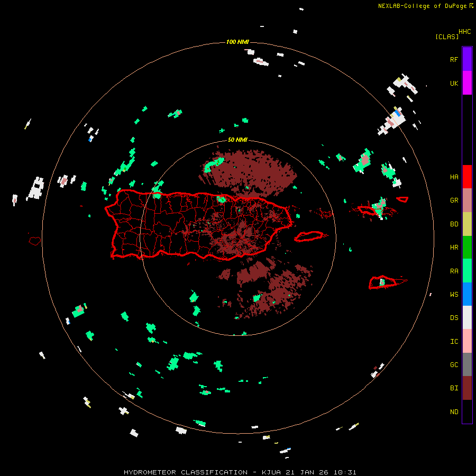
Task: Click the "HR" legend label
Action: coord(454,248)
